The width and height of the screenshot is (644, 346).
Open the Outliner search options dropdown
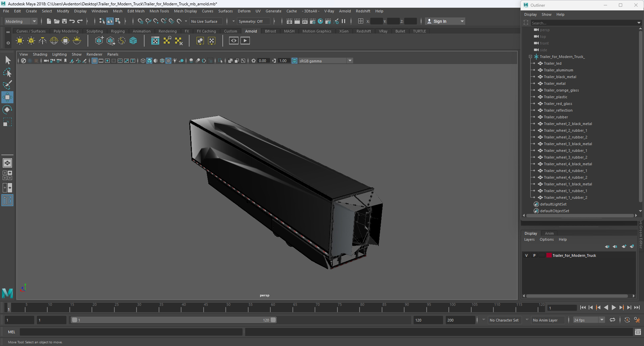click(x=638, y=23)
